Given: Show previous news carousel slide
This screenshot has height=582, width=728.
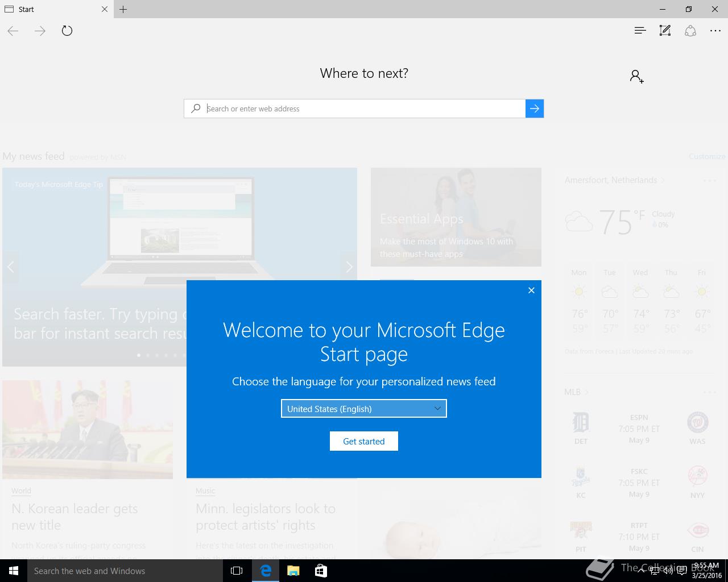Looking at the screenshot, I should pos(10,267).
